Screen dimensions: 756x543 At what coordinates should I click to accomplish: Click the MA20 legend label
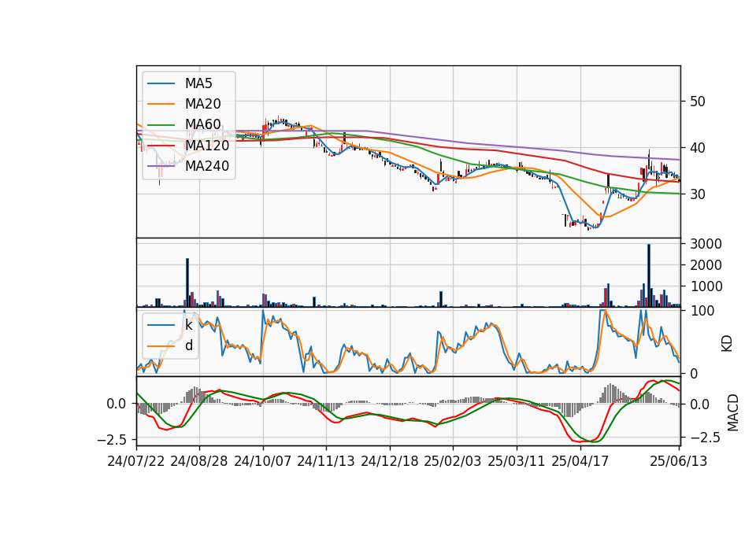tap(203, 104)
